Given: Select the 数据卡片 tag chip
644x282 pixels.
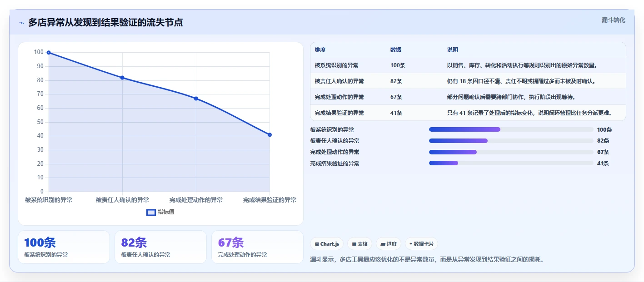Looking at the screenshot, I should pyautogui.click(x=421, y=244).
